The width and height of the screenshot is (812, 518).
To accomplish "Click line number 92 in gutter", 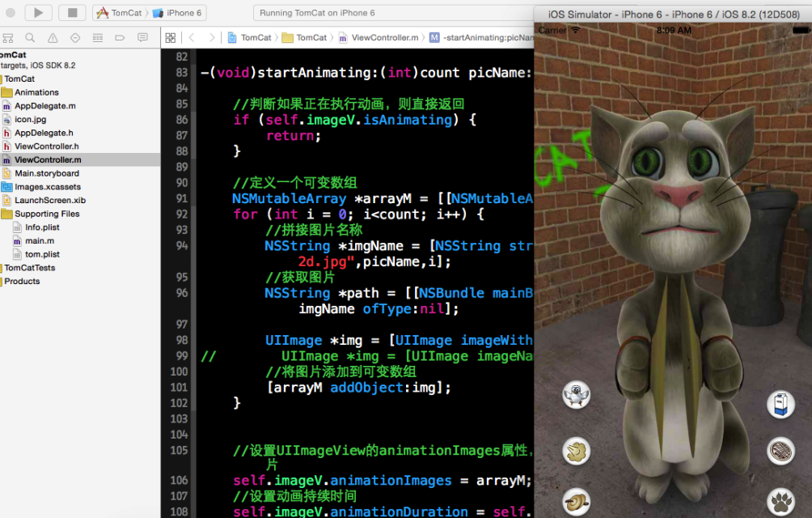I will point(181,214).
